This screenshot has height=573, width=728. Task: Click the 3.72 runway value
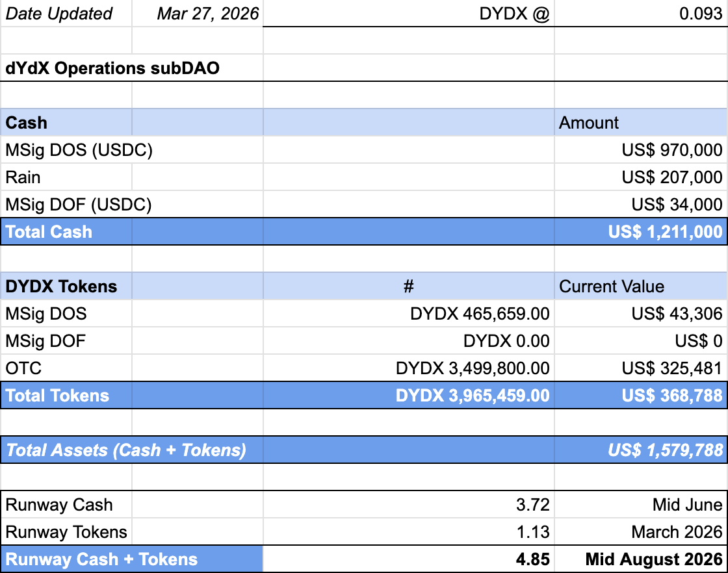[x=409, y=505]
